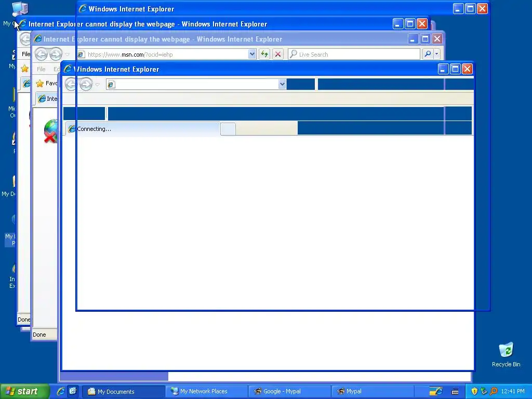This screenshot has height=399, width=532.
Task: Click Favorites star in msn.com window
Action: tap(39, 84)
